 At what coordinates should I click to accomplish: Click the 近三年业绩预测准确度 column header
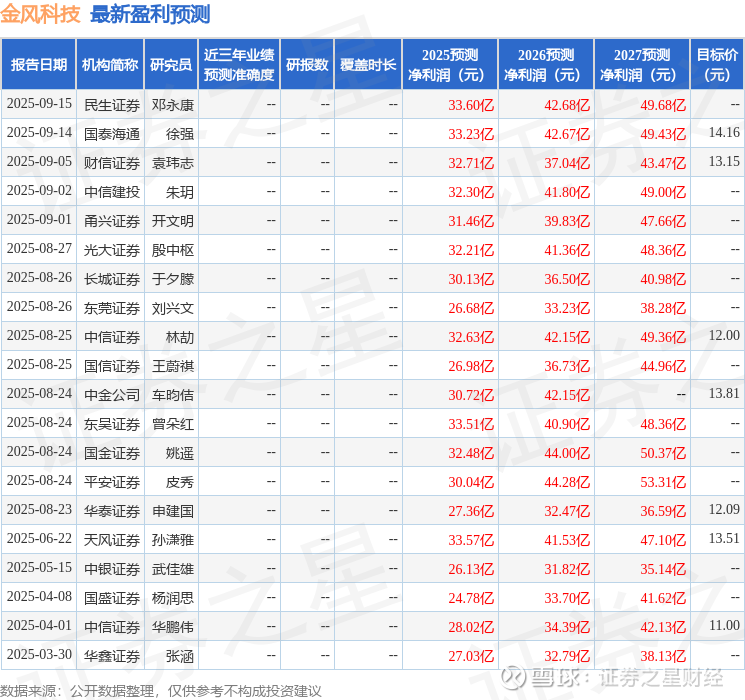click(239, 65)
